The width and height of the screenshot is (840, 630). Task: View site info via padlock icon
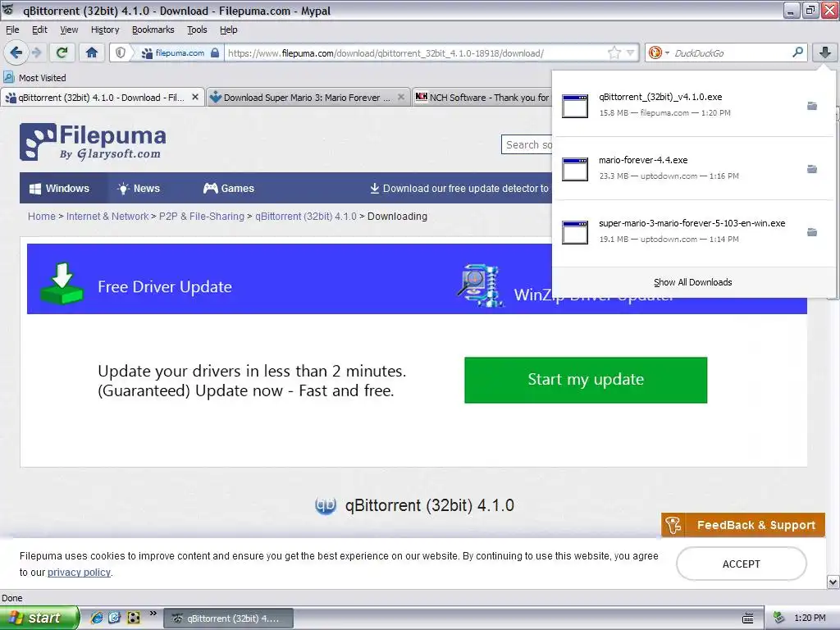[215, 52]
